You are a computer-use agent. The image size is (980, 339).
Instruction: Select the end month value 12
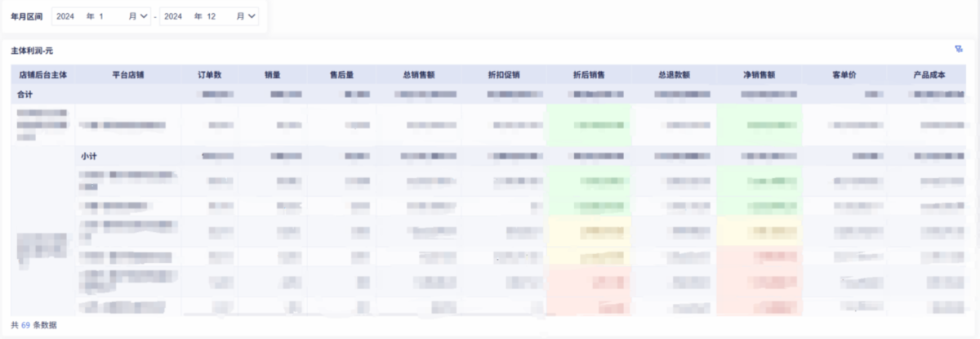(x=211, y=16)
